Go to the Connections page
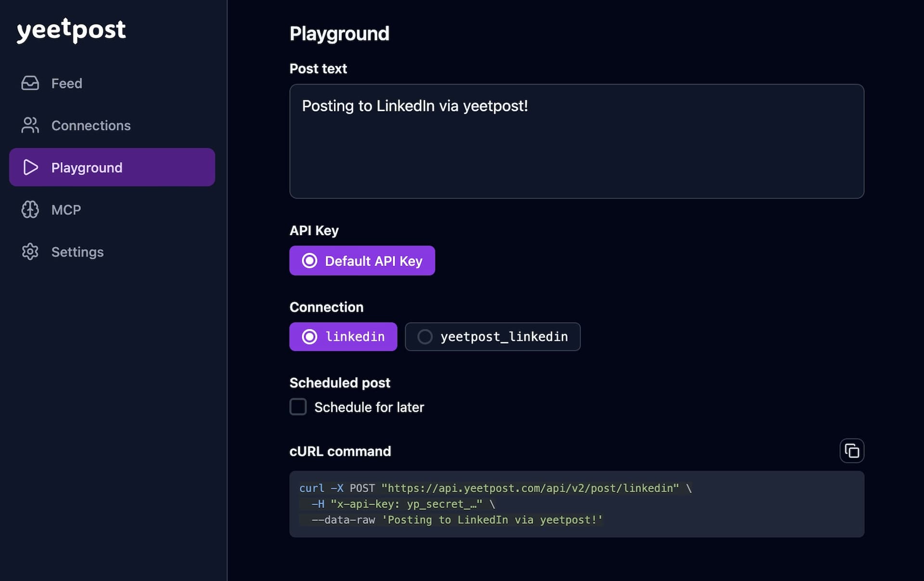 [x=90, y=126]
